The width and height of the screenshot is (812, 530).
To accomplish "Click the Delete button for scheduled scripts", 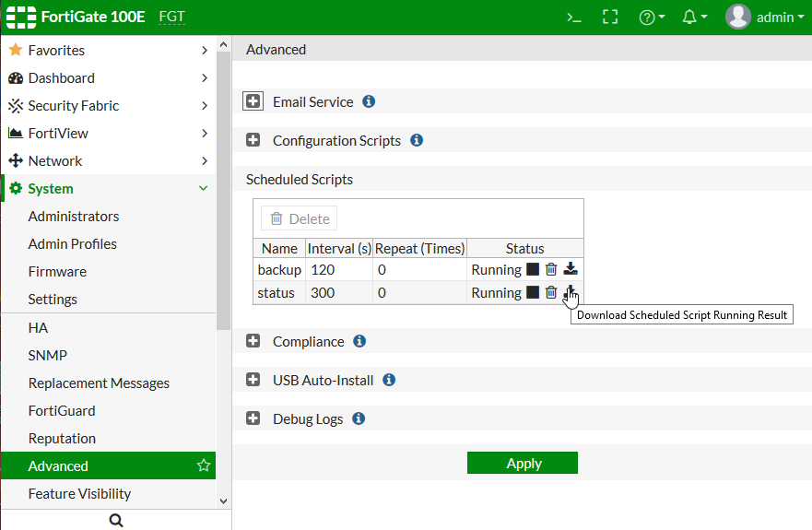I will 300,219.
